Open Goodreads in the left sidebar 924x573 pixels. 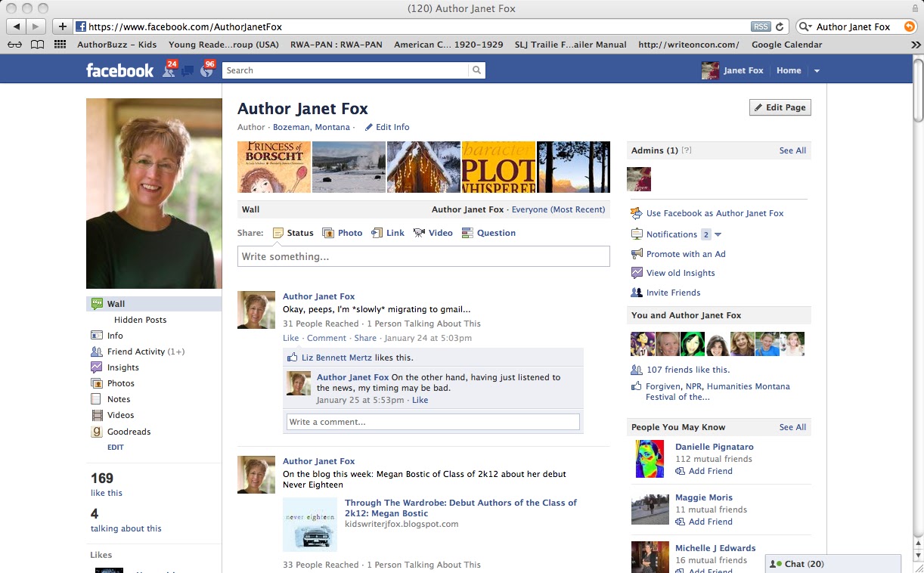click(x=129, y=432)
